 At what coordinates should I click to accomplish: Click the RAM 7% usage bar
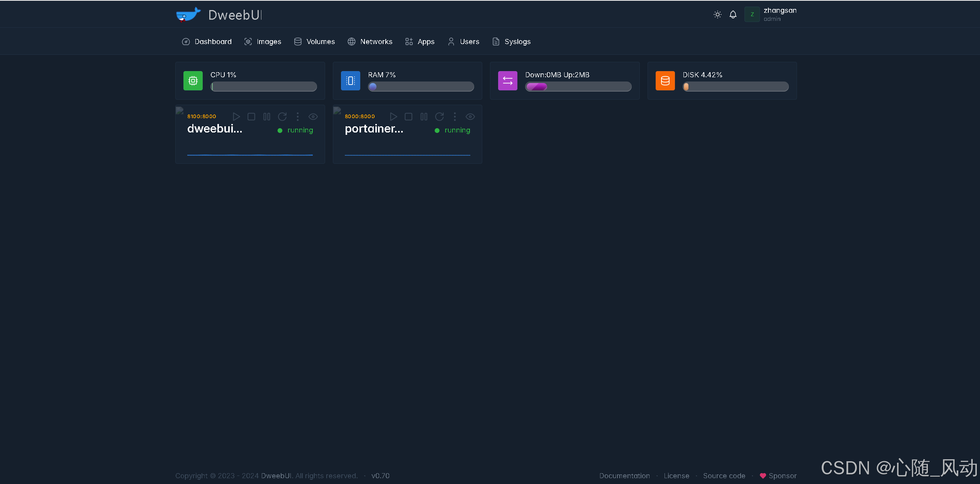tap(421, 87)
